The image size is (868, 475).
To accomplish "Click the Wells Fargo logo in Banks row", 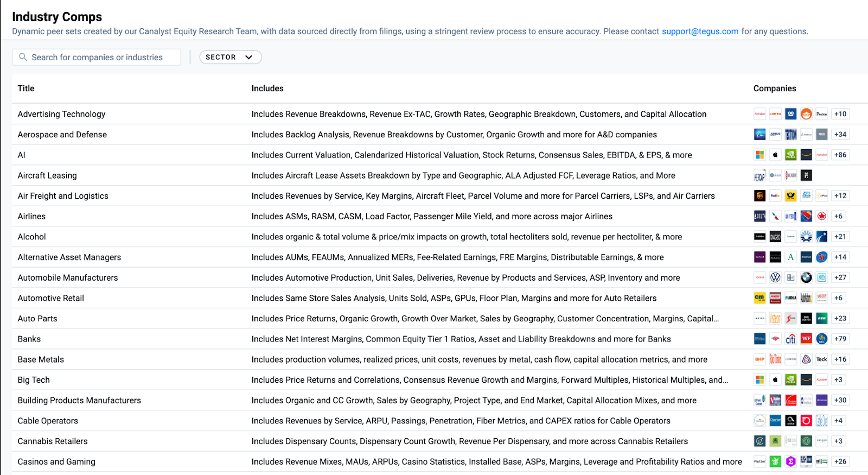I will coord(806,339).
